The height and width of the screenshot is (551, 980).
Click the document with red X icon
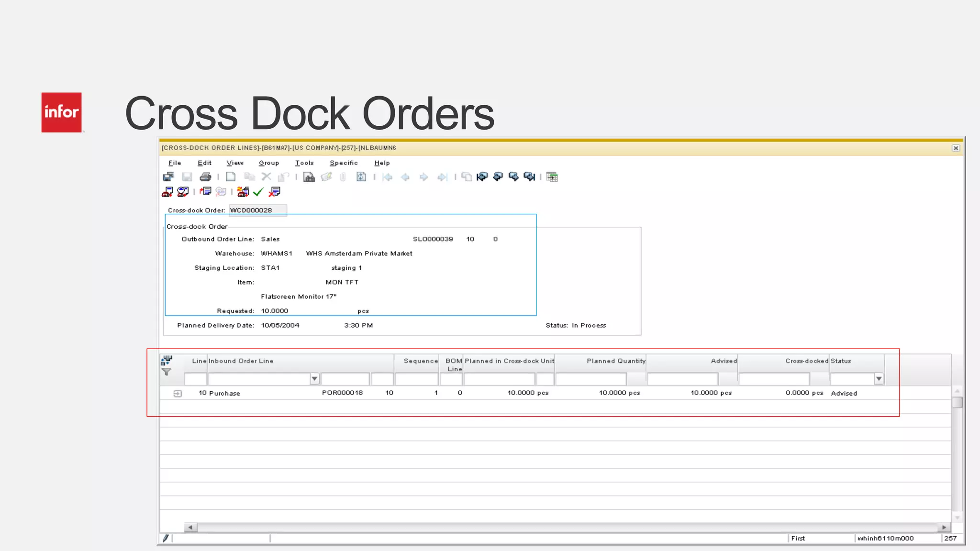coord(275,192)
